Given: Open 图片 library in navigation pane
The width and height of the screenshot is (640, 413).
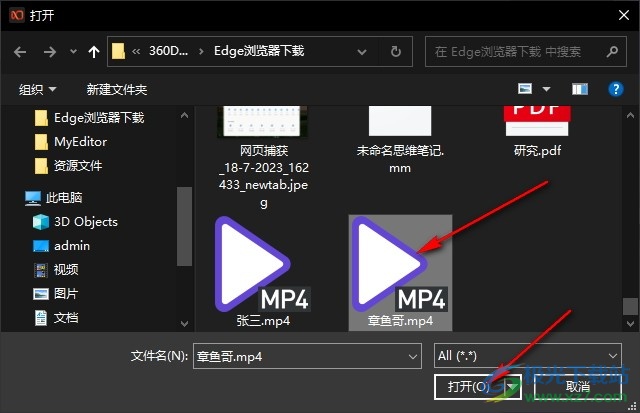Looking at the screenshot, I should tap(66, 293).
